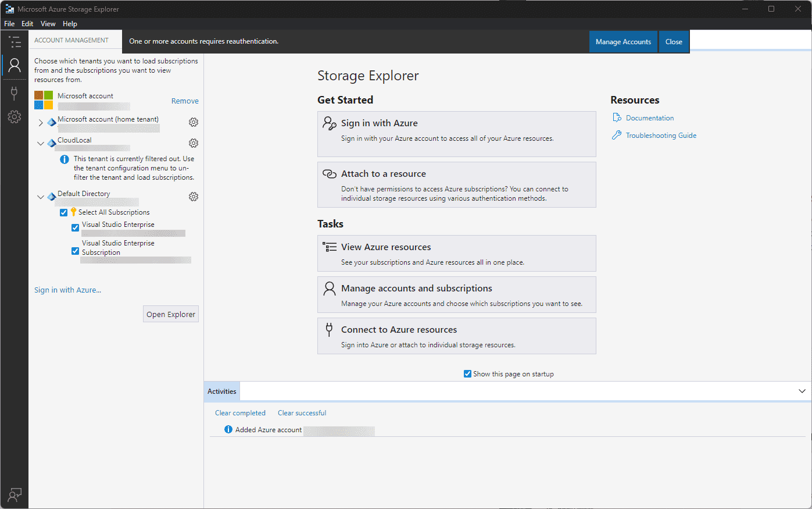Image resolution: width=812 pixels, height=509 pixels.
Task: Open the Edit menu
Action: pyautogui.click(x=27, y=24)
